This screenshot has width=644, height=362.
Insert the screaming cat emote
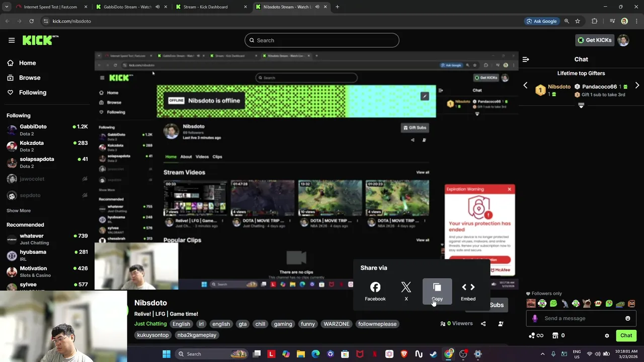tap(587, 303)
